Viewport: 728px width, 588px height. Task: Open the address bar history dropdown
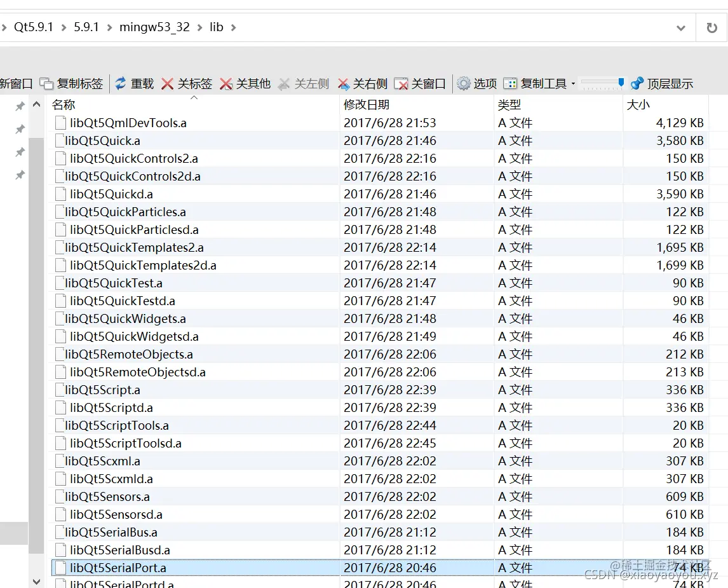(x=680, y=28)
